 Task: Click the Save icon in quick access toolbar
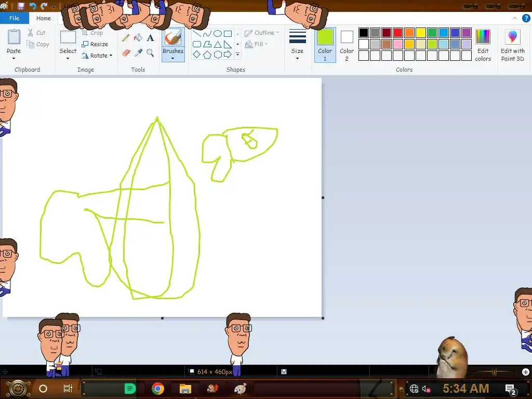pyautogui.click(x=21, y=6)
